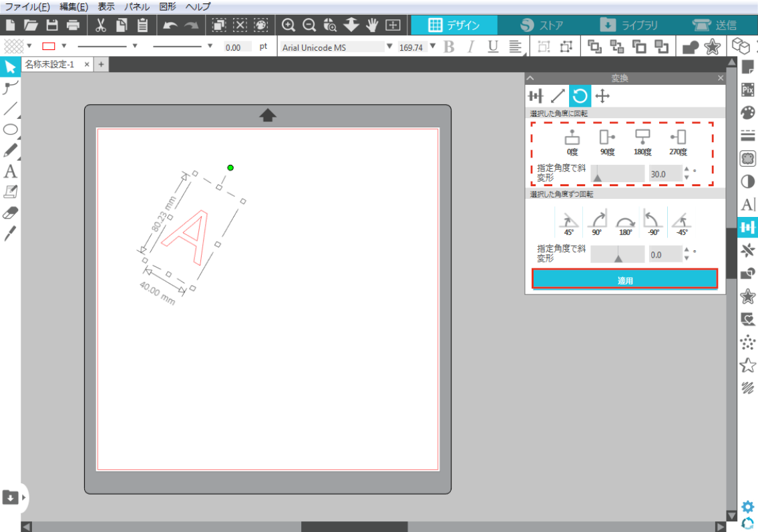Screen dimensions: 758x532
Task: Select the Eraser tool
Action: point(10,213)
